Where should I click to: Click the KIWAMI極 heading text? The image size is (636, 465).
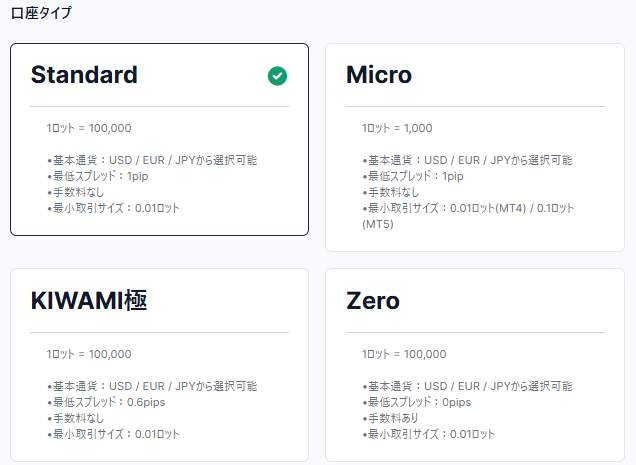tap(89, 300)
